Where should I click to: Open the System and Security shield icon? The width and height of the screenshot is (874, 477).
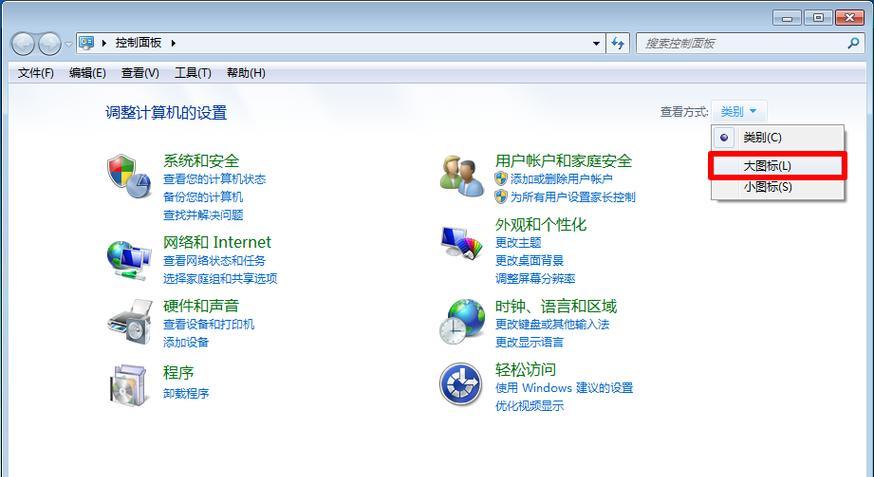point(129,176)
